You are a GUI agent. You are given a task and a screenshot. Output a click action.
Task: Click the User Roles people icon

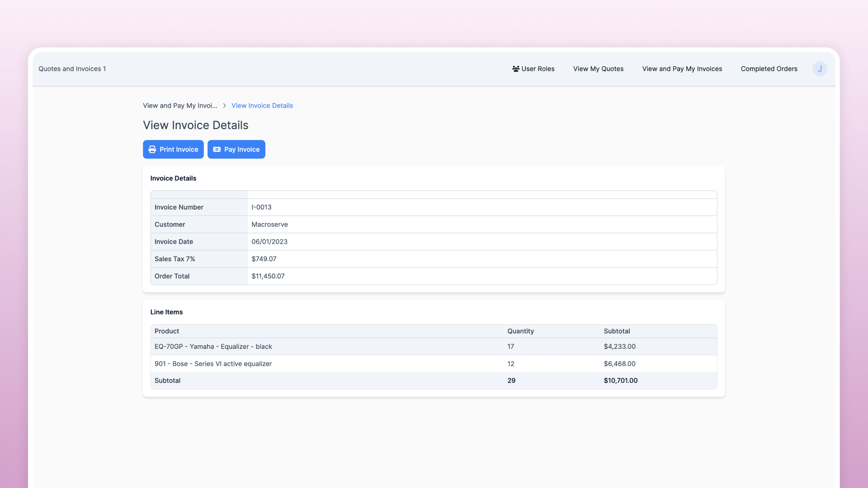pyautogui.click(x=515, y=69)
